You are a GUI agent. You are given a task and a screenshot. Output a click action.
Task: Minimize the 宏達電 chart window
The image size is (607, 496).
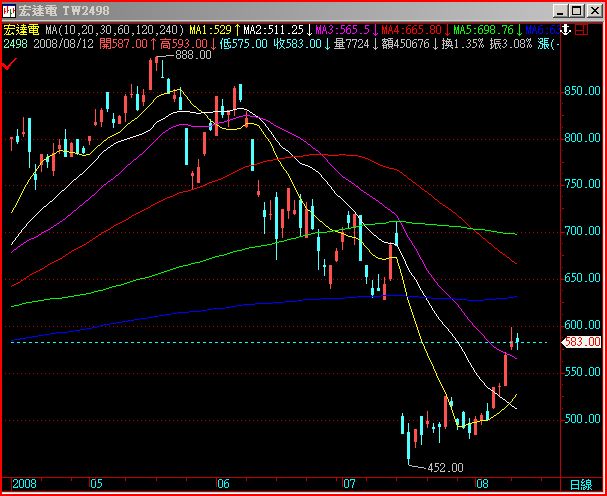[560, 11]
